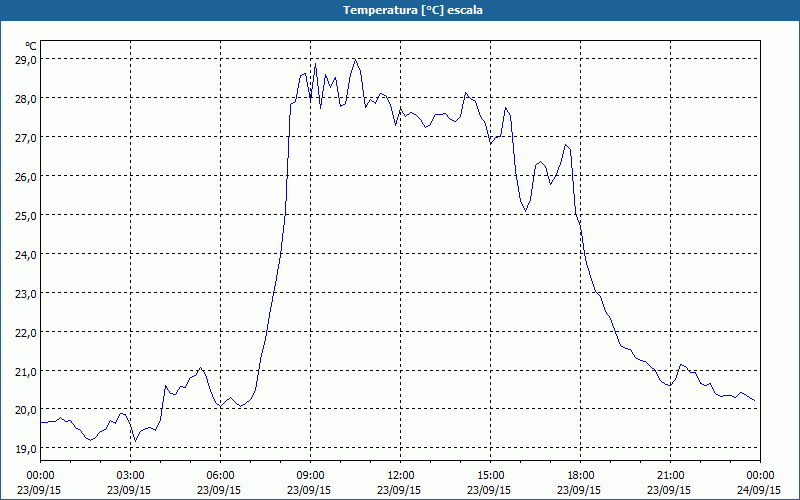Select the 20,0 y-axis label

[27, 410]
